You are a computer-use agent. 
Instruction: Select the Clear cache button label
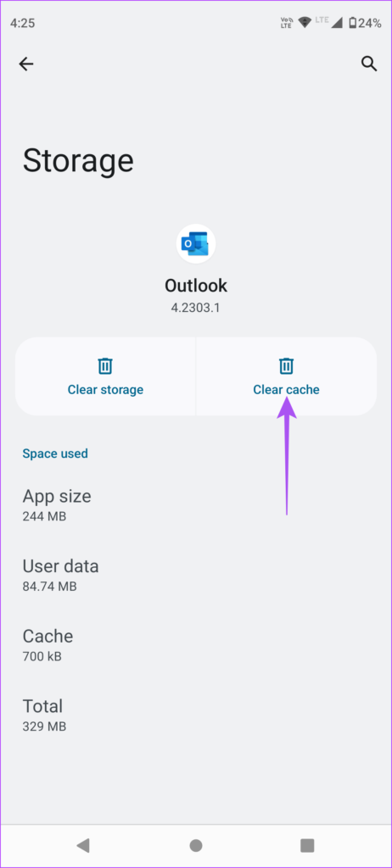click(286, 390)
